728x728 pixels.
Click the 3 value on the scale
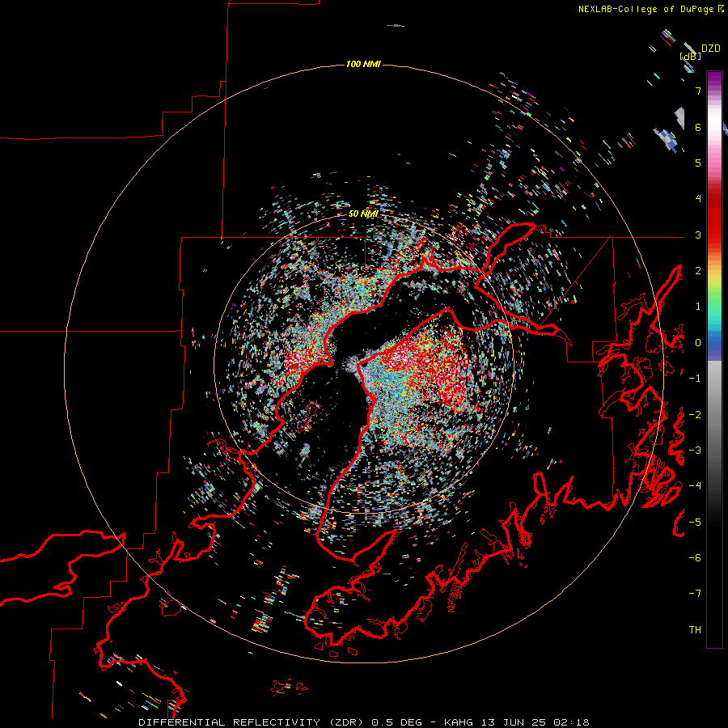[698, 235]
